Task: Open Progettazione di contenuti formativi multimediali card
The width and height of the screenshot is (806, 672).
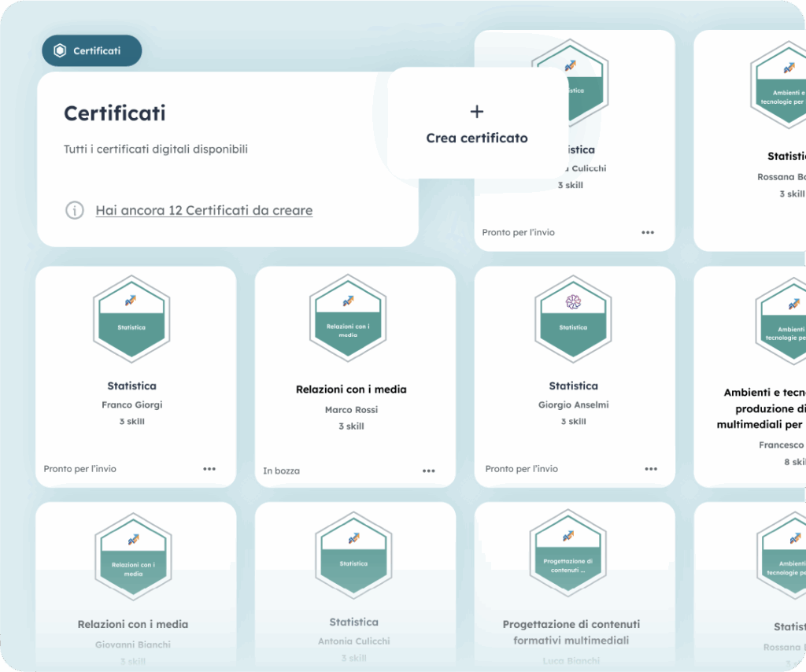Action: [571, 632]
